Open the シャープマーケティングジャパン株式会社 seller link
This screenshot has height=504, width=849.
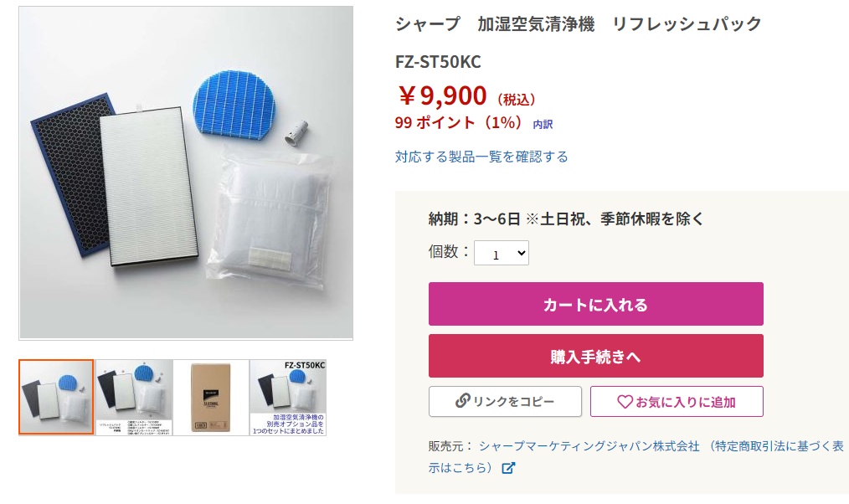pos(589,446)
